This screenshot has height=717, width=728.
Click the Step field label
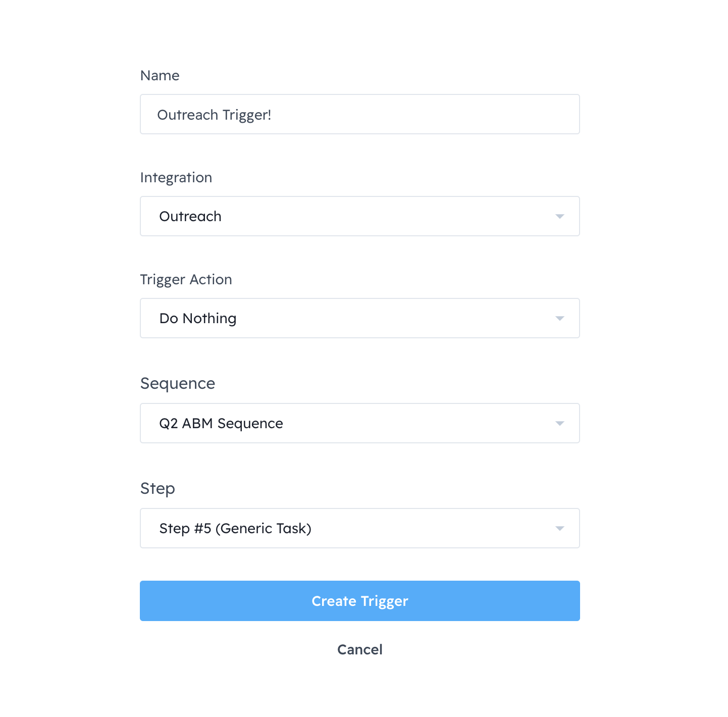pos(158,489)
